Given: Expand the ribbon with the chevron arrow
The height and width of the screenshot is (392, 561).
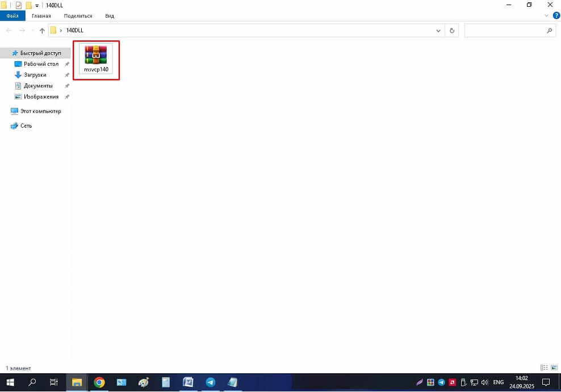Looking at the screenshot, I should [x=548, y=16].
